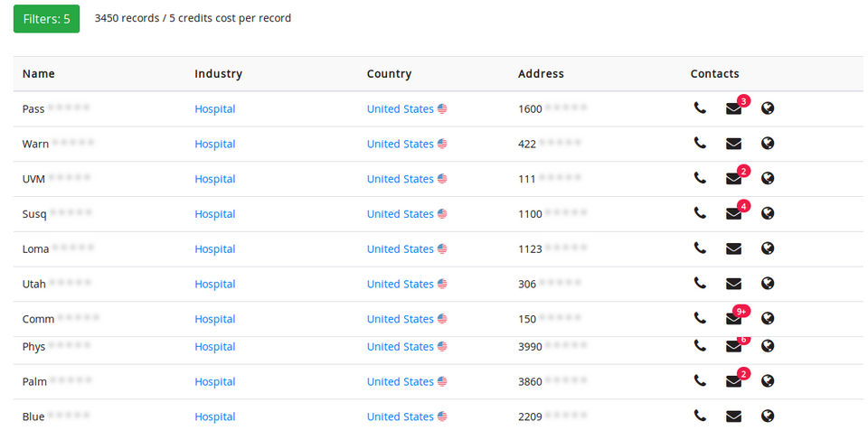Image resolution: width=868 pixels, height=440 pixels.
Task: Open the website globe for Blue row
Action: 768,417
